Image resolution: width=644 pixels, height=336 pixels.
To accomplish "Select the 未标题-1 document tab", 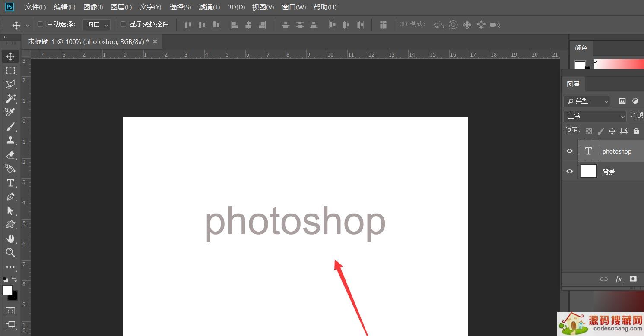I will 88,41.
